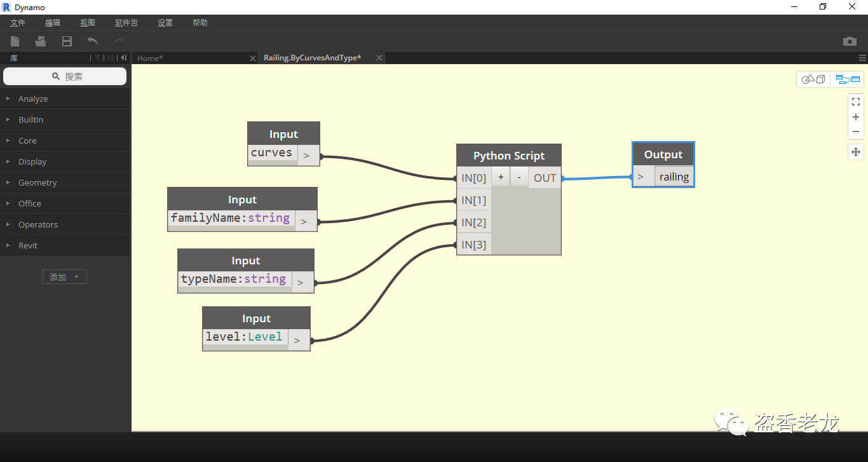Screen dimensions: 868x462
Task: Click the curves input name field
Action: (272, 153)
